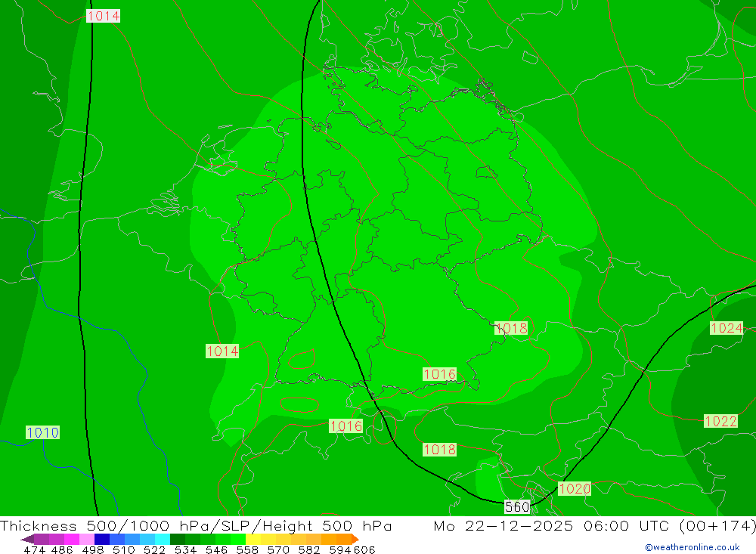Click the legend value 474

pos(34,549)
